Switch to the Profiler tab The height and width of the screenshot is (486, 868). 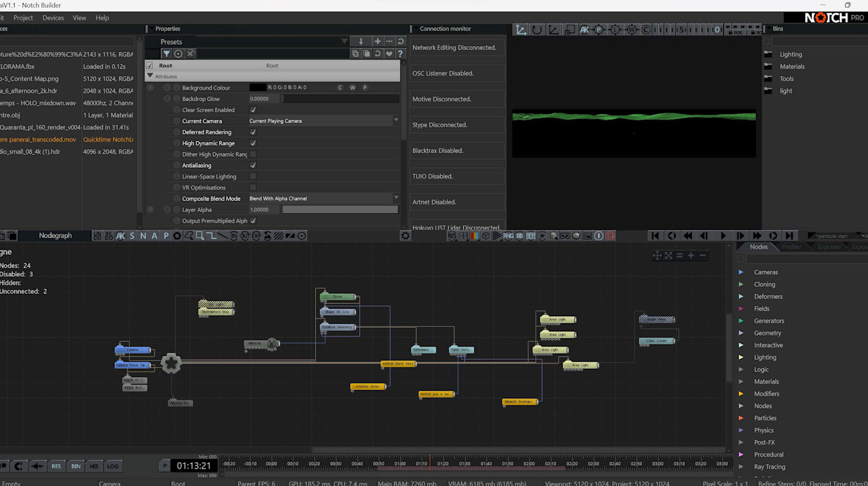[x=792, y=247]
